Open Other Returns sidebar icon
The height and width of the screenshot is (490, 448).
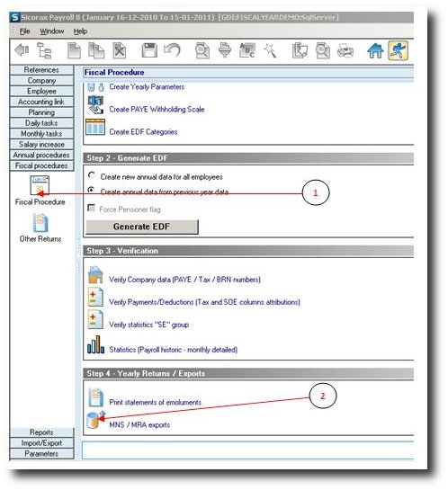point(40,223)
